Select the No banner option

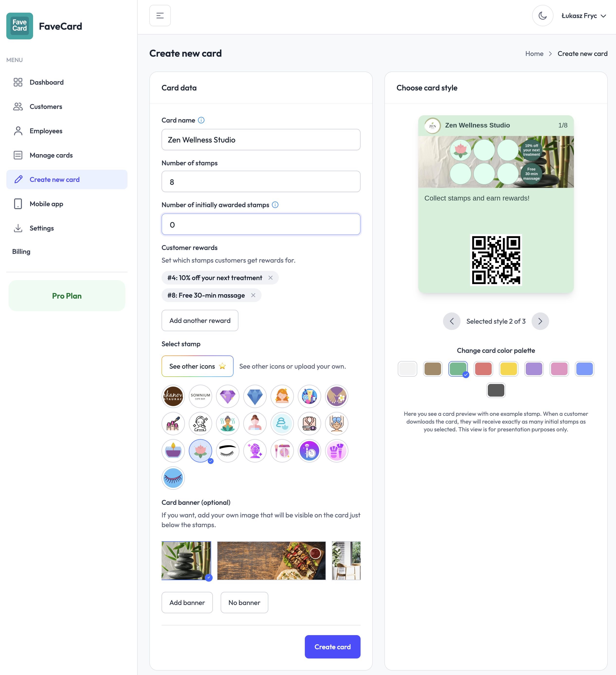click(244, 603)
